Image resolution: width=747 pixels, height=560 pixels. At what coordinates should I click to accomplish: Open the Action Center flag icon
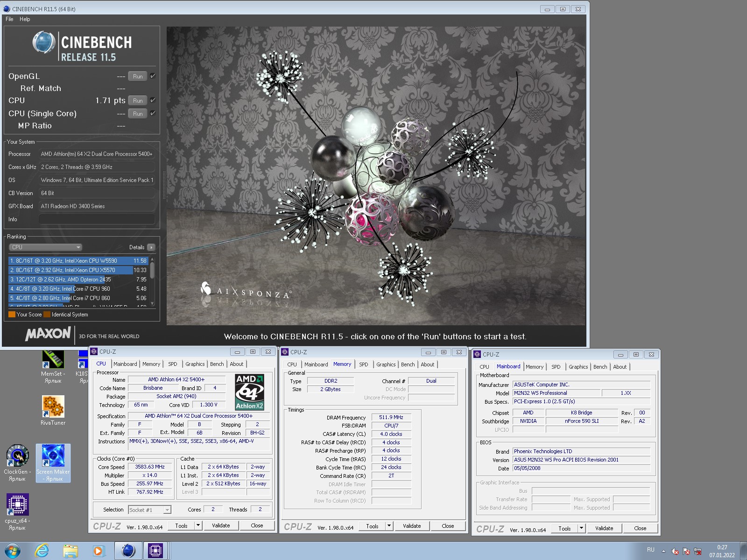(686, 551)
